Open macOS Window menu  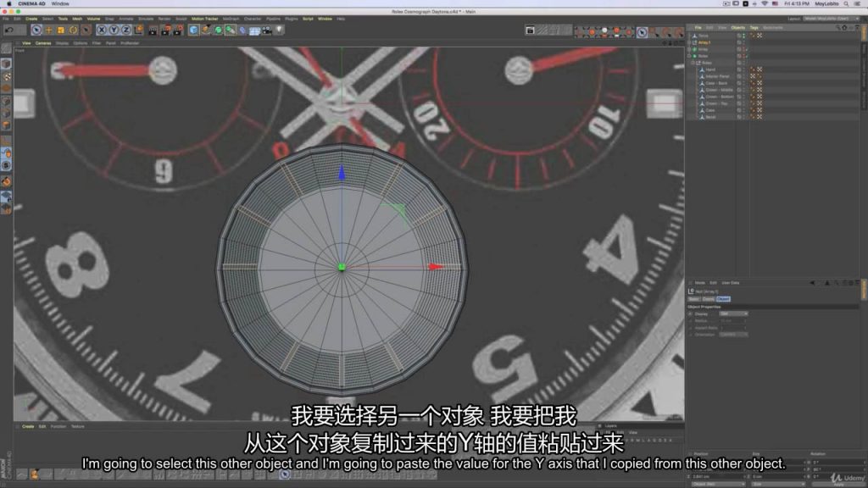click(60, 4)
